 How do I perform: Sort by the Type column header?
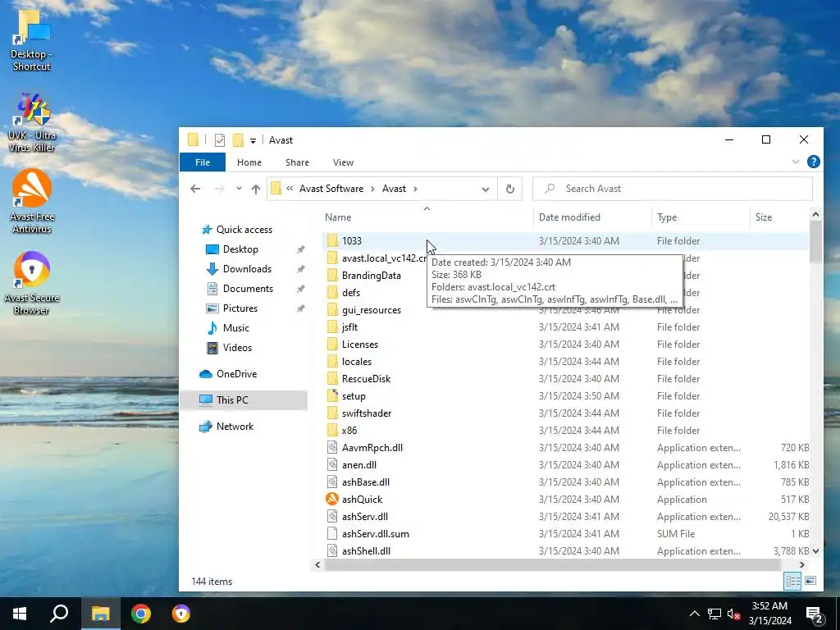701,217
